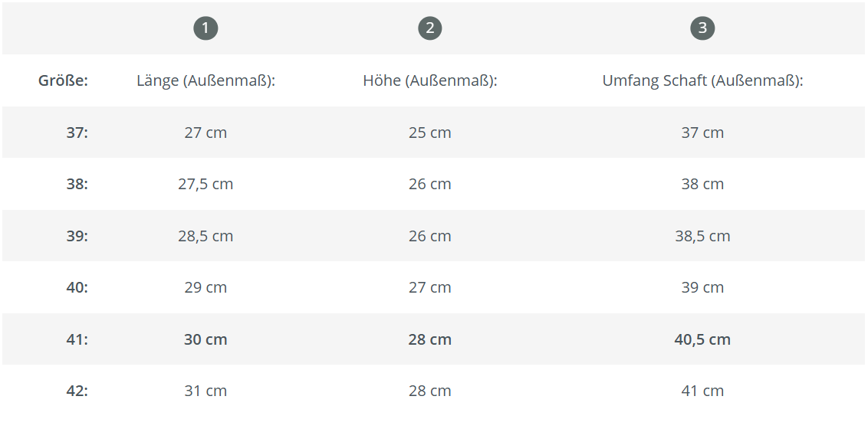868x429 pixels.
Task: Click the "Höhe (Außenmaß):" column header
Action: point(430,80)
